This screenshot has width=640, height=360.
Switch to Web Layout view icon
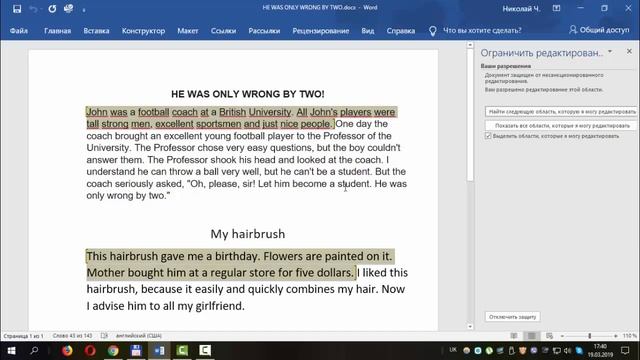tap(549, 336)
